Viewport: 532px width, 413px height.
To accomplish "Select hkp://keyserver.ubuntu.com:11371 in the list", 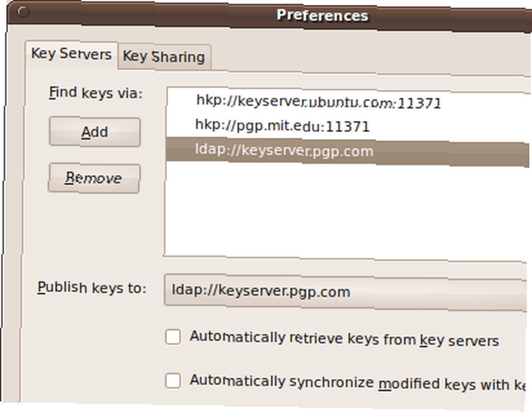I will point(348,102).
